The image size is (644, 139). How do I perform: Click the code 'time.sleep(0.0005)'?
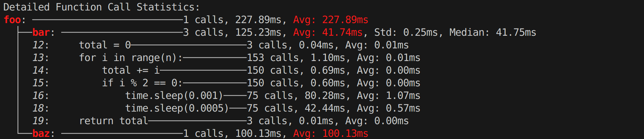177,108
